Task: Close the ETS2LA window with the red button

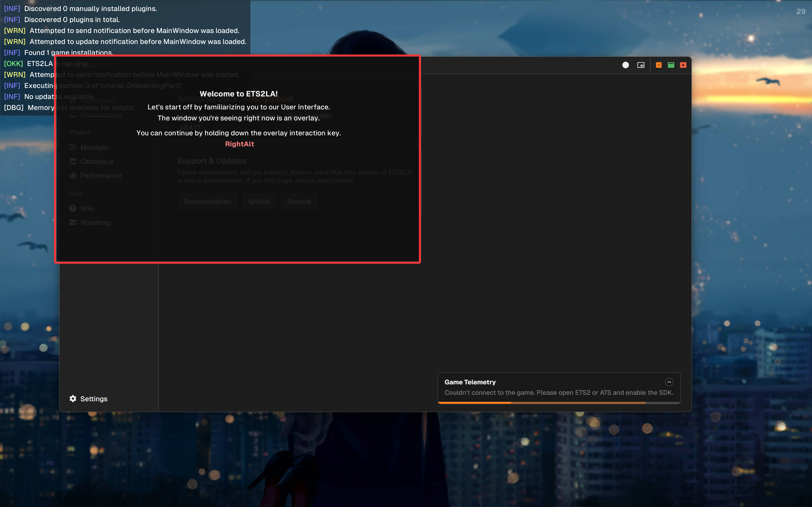Action: 683,65
